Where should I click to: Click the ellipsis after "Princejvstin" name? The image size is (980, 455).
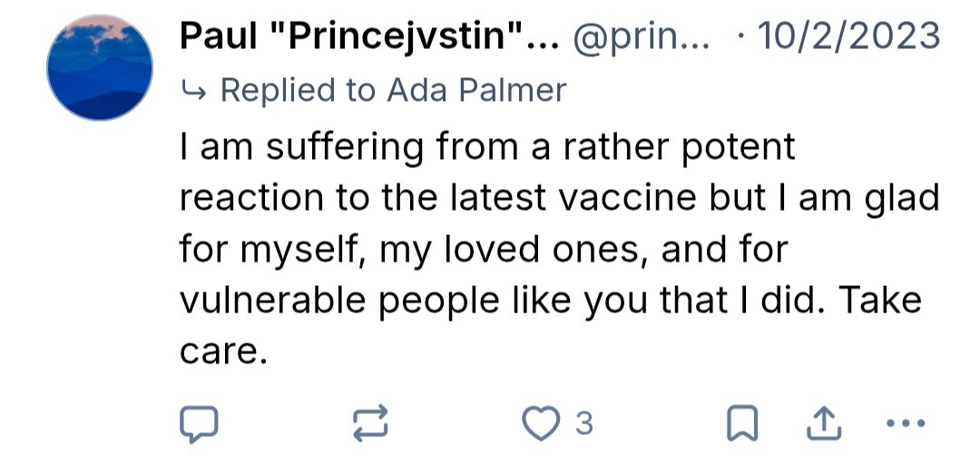pos(546,37)
